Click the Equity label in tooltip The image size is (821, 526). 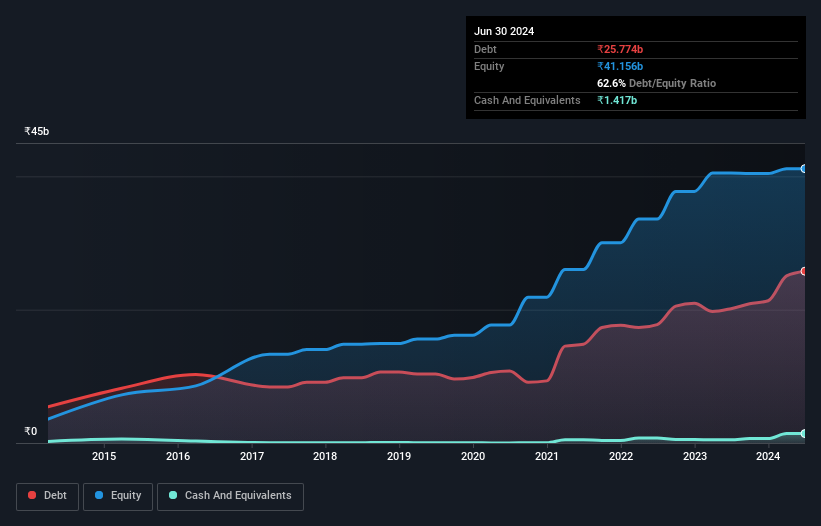(489, 66)
